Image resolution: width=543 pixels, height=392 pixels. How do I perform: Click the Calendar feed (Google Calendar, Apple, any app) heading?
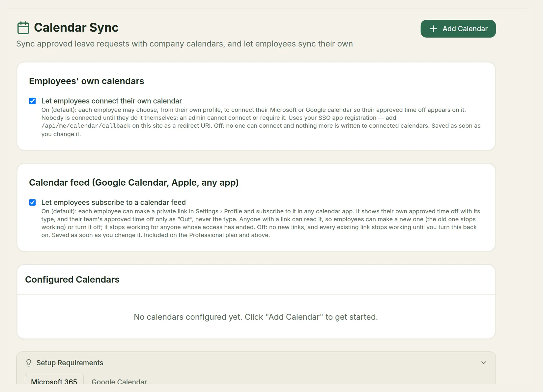point(134,182)
